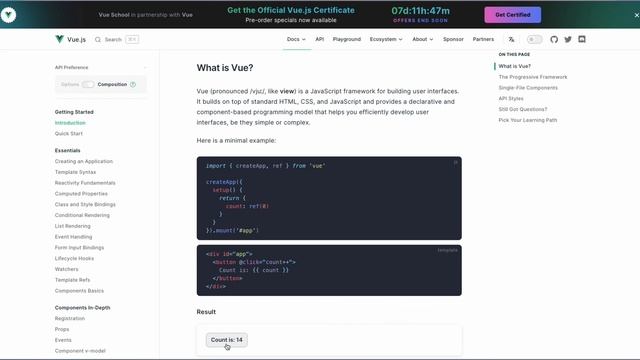Open Component v-model page
The height and width of the screenshot is (360, 640).
[80, 351]
